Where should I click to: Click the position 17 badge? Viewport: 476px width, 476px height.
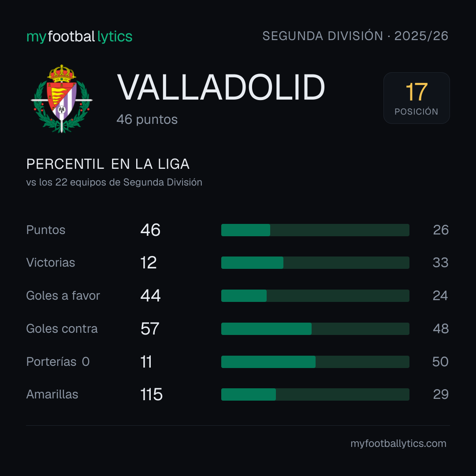point(416,98)
